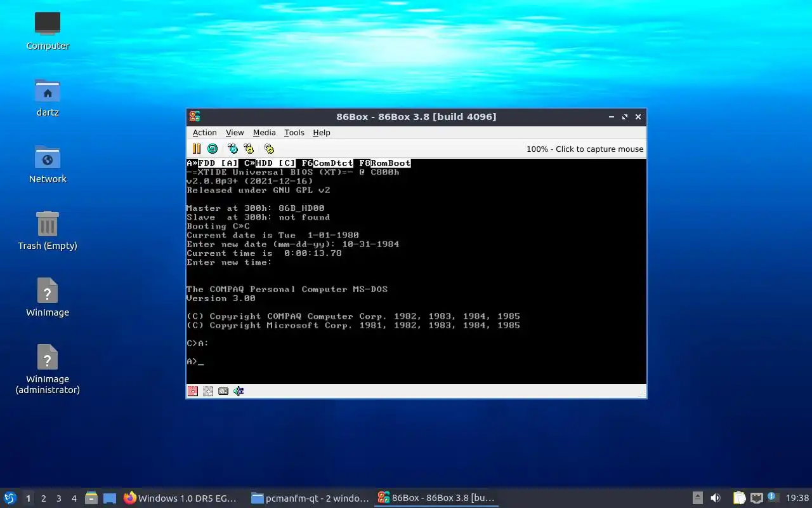
Task: Open the Lubuntu start menu button
Action: coord(10,498)
